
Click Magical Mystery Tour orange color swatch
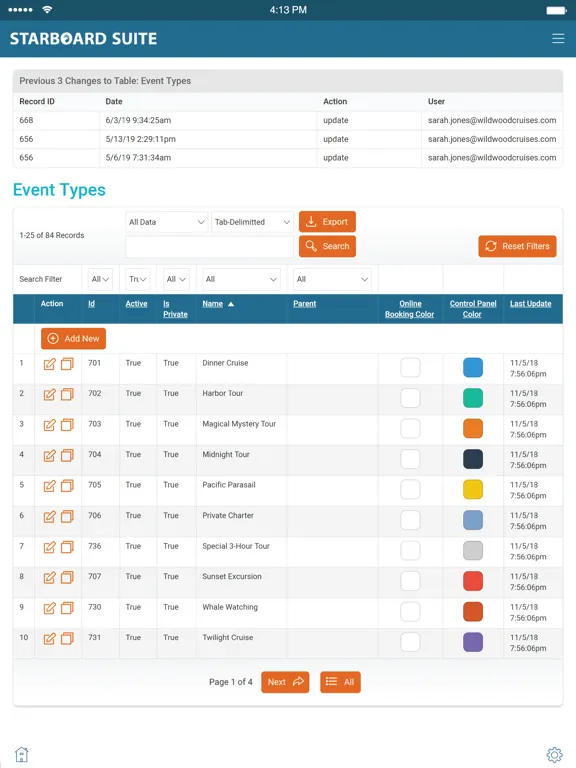click(x=473, y=429)
